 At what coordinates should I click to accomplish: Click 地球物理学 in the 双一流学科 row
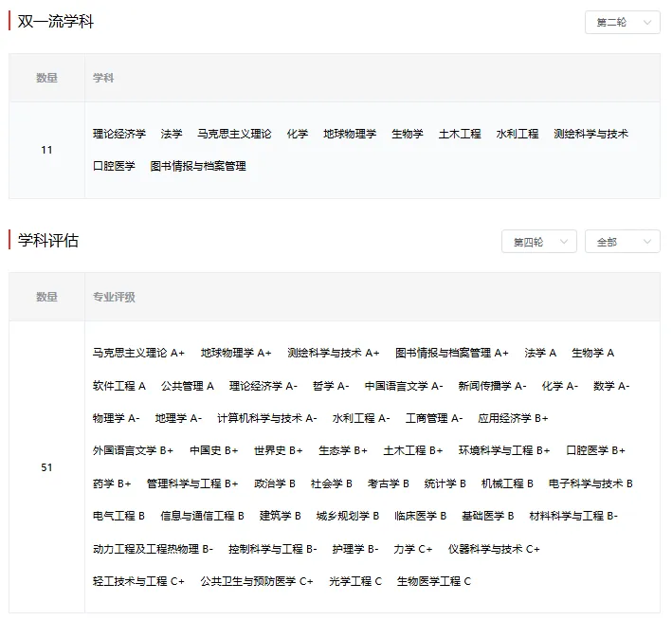pyautogui.click(x=350, y=134)
